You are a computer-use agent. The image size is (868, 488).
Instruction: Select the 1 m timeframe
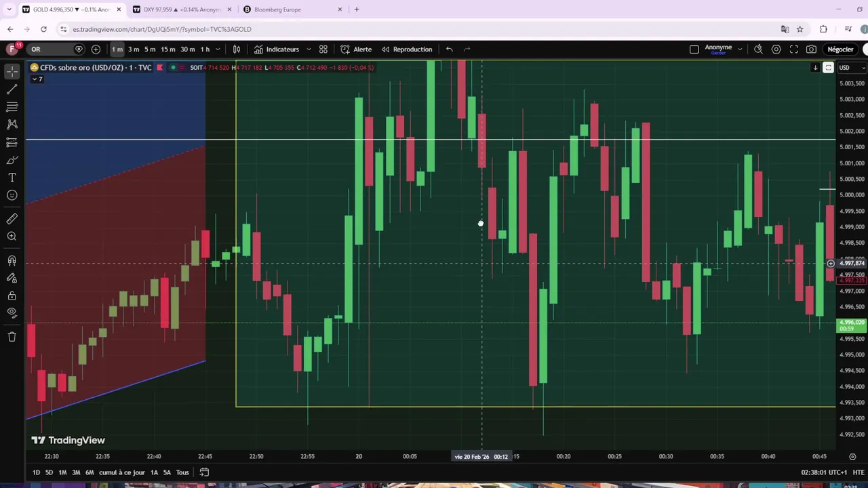coord(117,49)
